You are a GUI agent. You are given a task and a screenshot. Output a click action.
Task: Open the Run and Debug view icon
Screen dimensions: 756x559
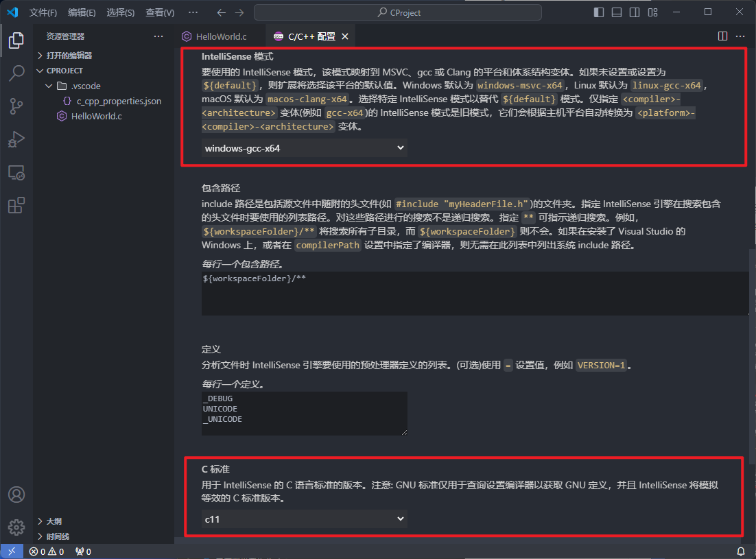click(16, 139)
